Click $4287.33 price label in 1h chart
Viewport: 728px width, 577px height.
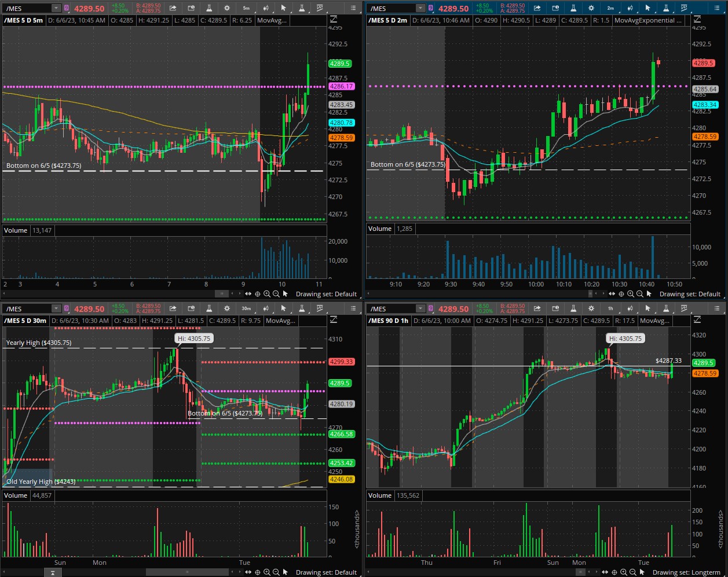[668, 361]
